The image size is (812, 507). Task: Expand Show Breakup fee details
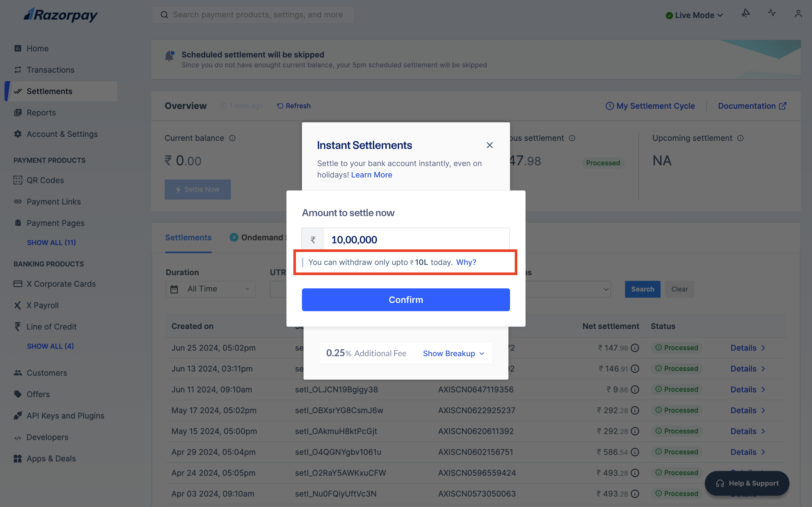453,353
